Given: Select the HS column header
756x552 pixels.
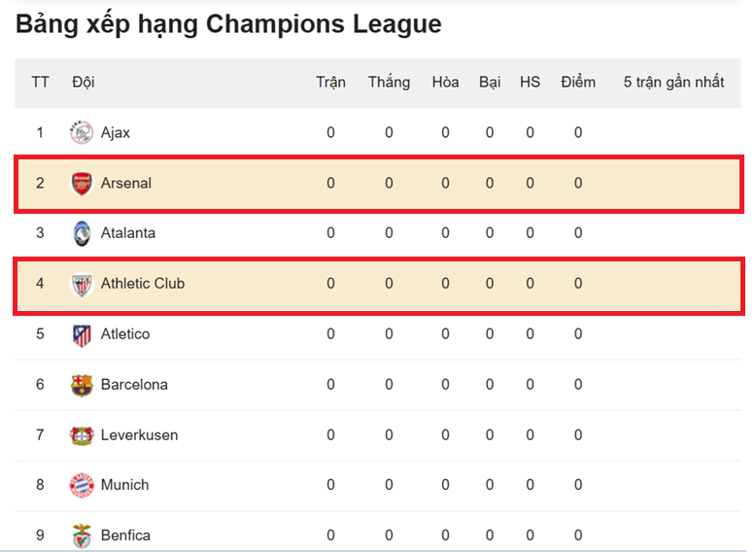Looking at the screenshot, I should click(x=530, y=83).
